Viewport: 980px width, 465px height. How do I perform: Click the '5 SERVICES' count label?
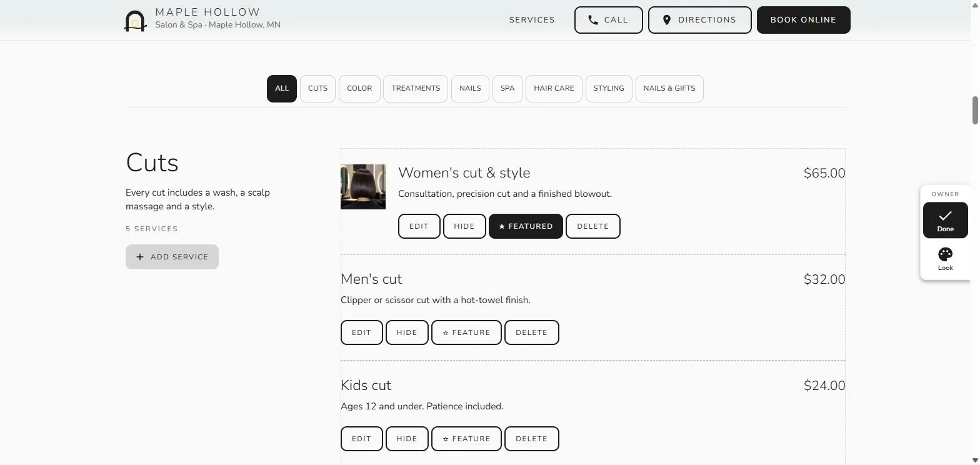pyautogui.click(x=152, y=229)
